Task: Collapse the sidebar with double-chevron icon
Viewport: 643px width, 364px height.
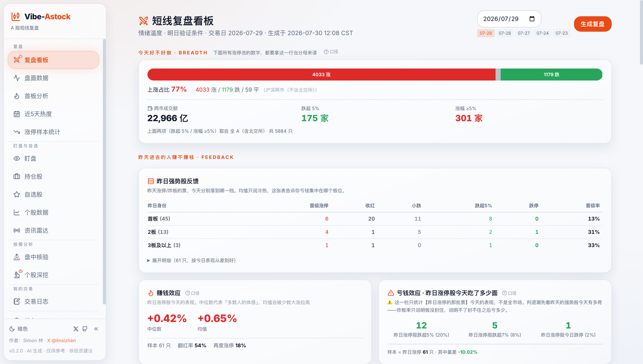Action: pos(96,329)
